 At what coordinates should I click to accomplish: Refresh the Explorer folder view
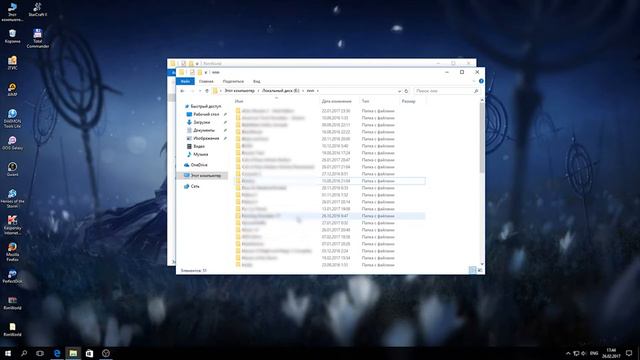[406, 91]
